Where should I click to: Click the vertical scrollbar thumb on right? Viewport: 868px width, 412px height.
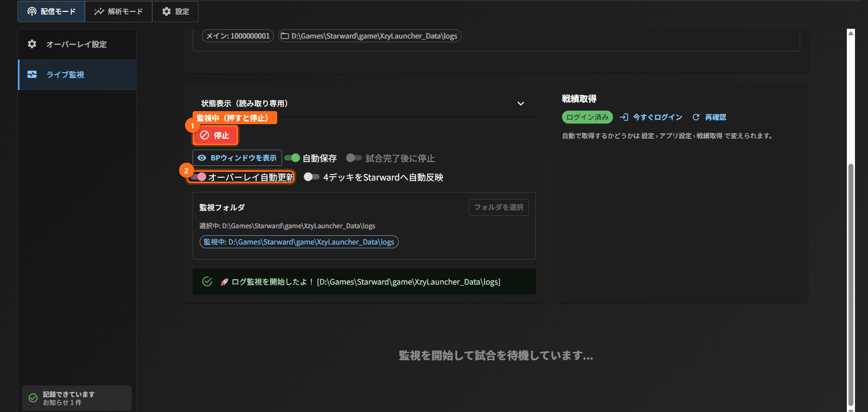(851, 285)
